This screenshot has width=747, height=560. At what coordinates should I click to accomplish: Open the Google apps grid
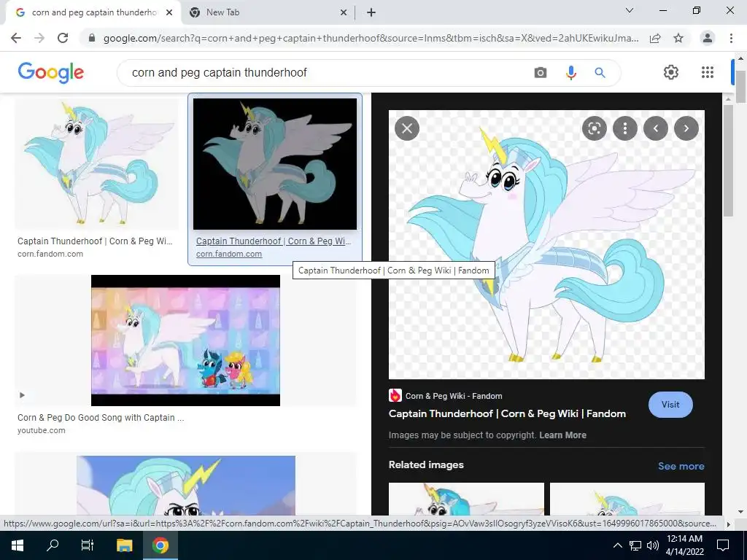click(x=708, y=72)
